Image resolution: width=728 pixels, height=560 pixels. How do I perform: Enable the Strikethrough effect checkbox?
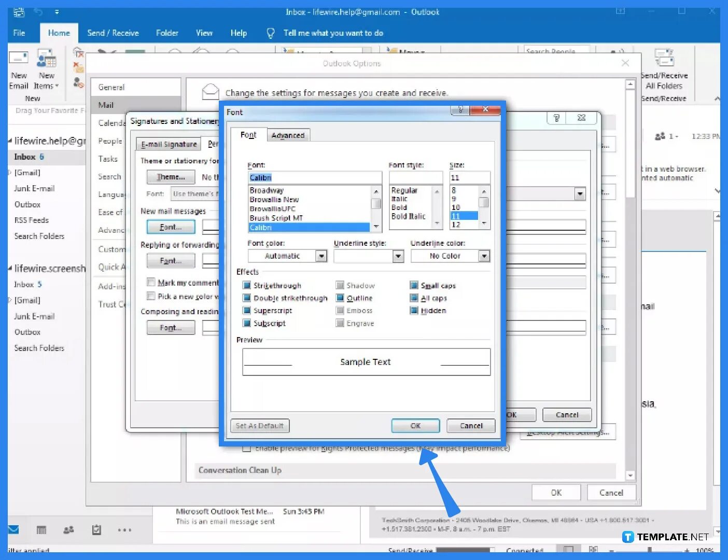(x=247, y=285)
